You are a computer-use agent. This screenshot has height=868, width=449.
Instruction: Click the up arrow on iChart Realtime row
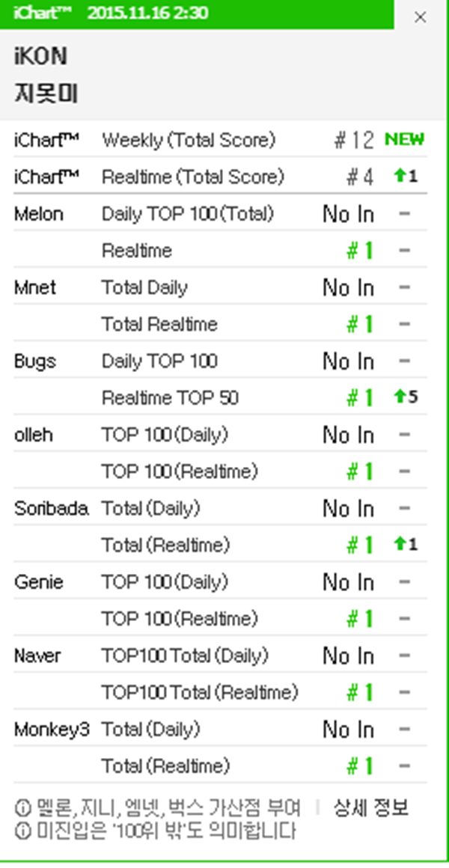[x=400, y=177]
